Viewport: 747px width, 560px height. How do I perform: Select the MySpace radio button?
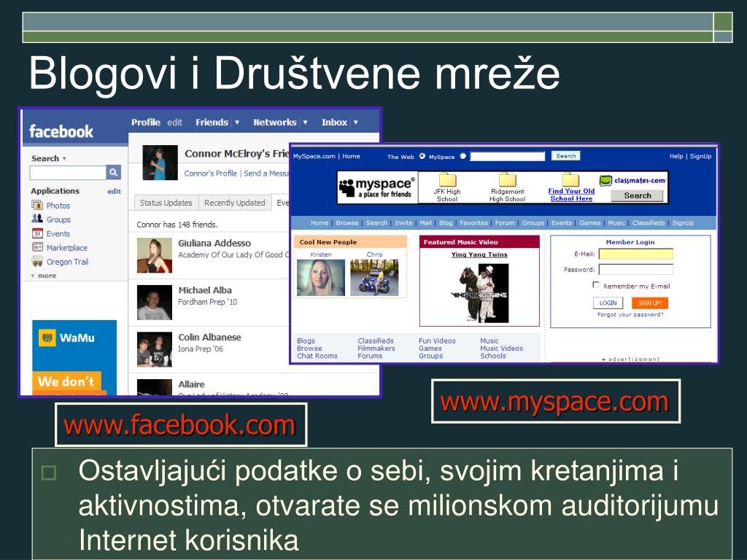[462, 156]
